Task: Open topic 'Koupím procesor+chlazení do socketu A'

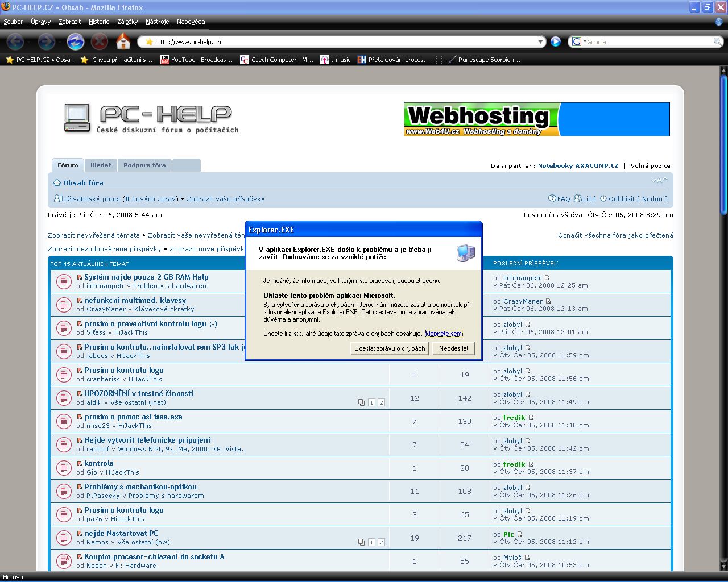Action: [x=154, y=556]
